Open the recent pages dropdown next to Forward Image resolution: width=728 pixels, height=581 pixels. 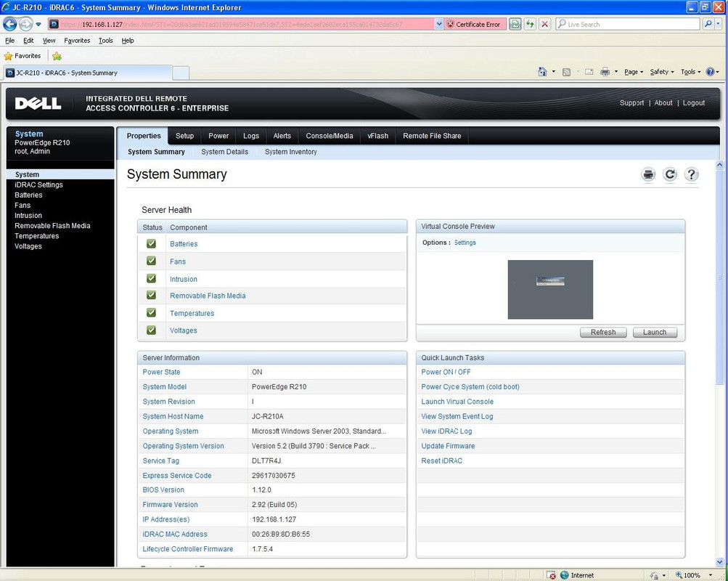(38, 24)
